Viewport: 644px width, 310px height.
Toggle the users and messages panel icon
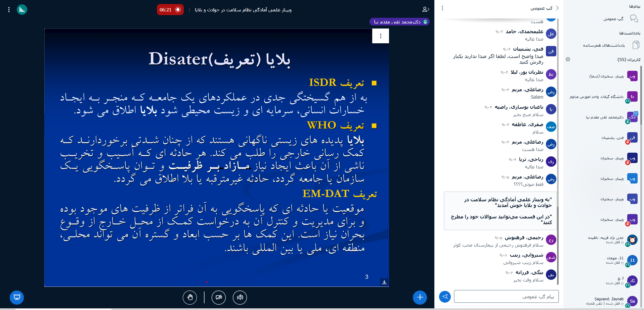point(426,9)
